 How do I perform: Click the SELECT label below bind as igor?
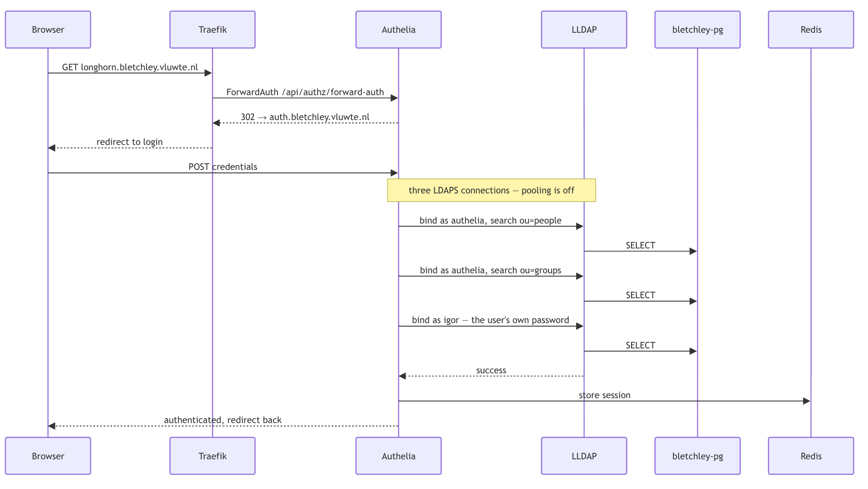(x=641, y=345)
